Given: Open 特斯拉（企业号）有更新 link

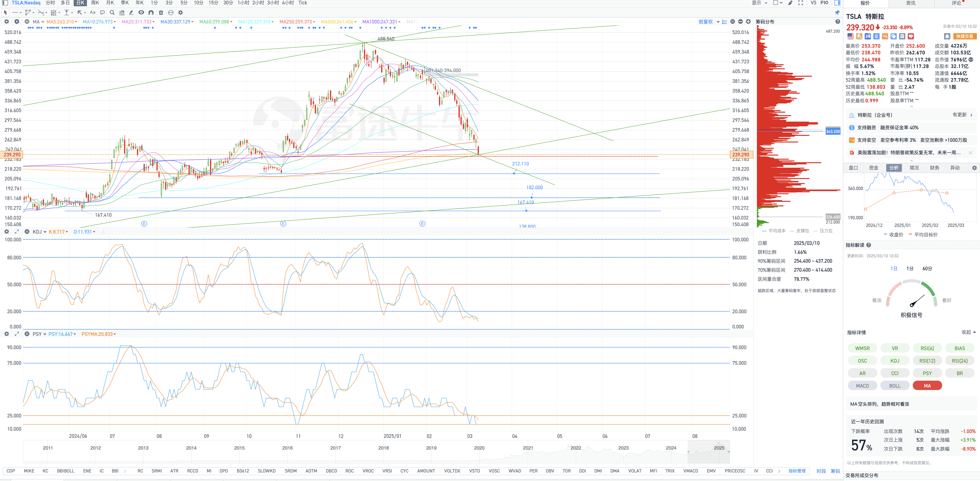Looking at the screenshot, I should (x=912, y=115).
